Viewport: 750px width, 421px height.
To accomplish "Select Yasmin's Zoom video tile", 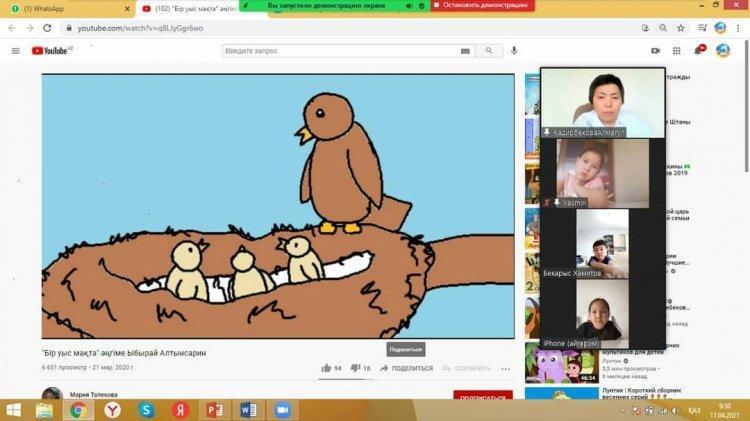I will tap(603, 173).
